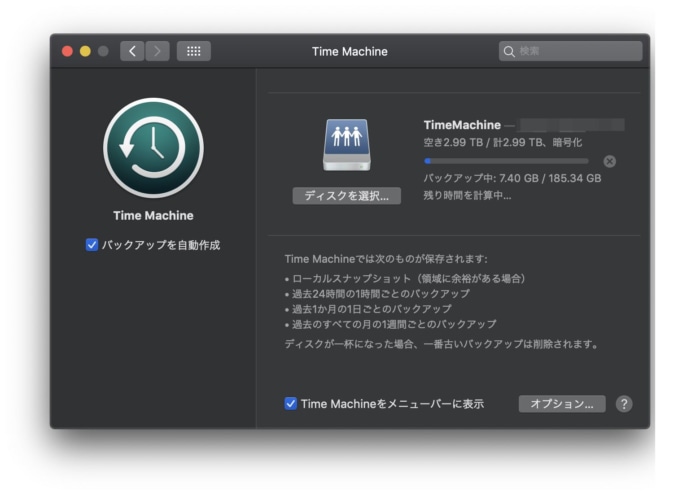Click Time Machineでは次のものが保存されます heading

386,259
